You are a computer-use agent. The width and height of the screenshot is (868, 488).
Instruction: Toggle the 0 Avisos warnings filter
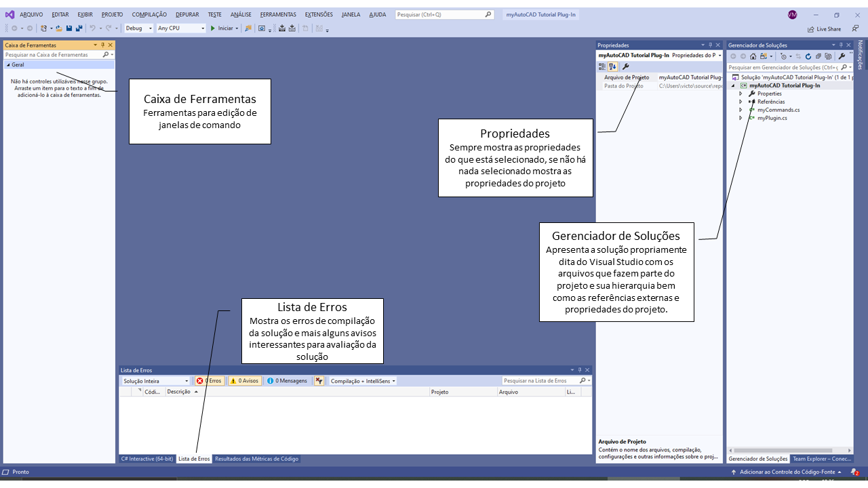coord(243,380)
